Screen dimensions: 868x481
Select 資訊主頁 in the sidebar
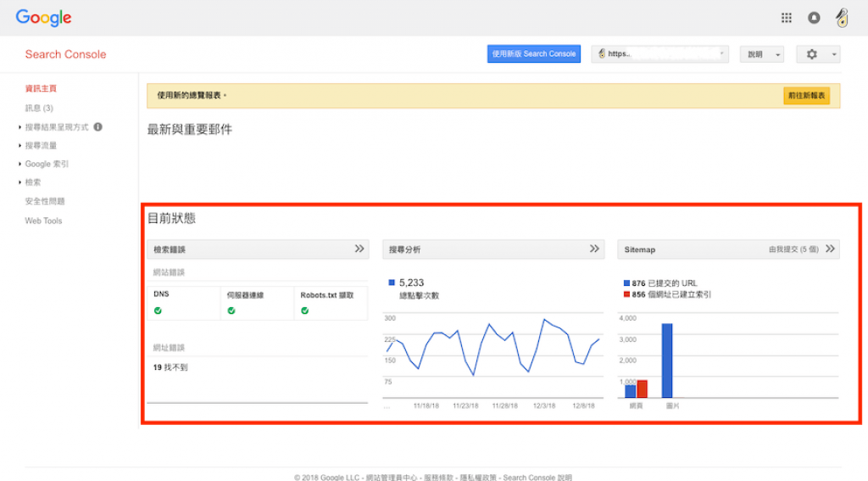[x=41, y=88]
